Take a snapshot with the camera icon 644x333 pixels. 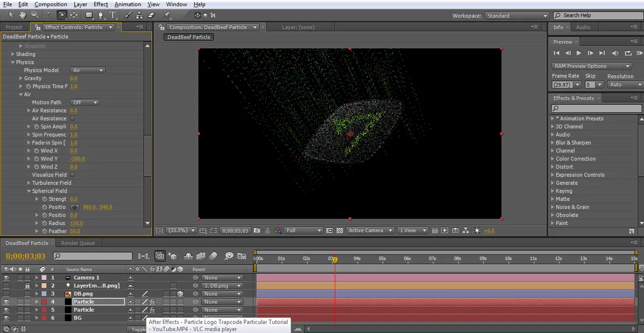pos(257,230)
